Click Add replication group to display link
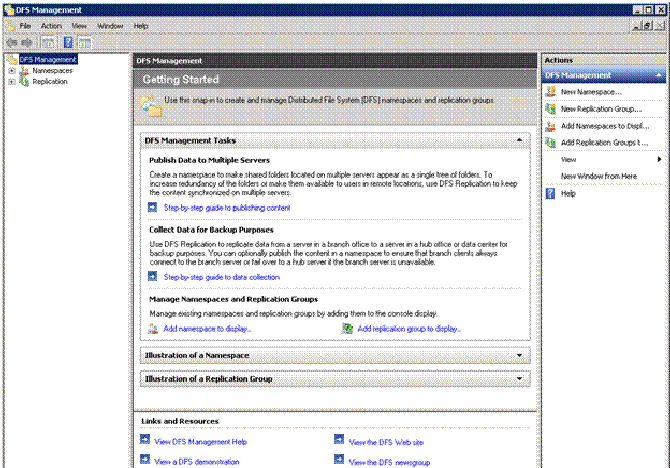 [x=409, y=329]
